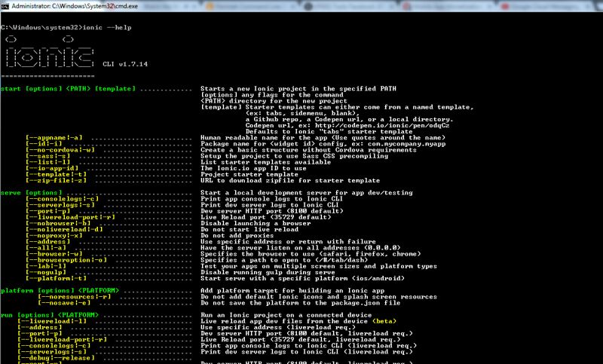
Task: Click the '[--io-app-id]' option
Action: [52, 168]
